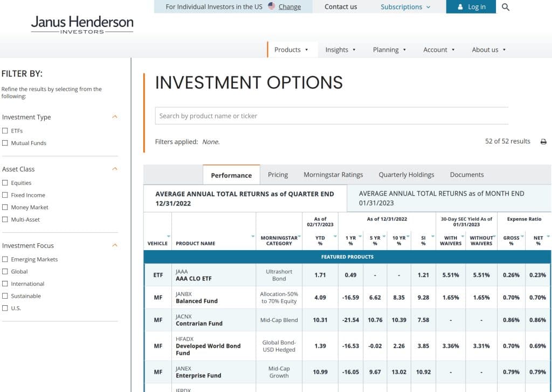Click the product name or ticker search field

[x=332, y=116]
